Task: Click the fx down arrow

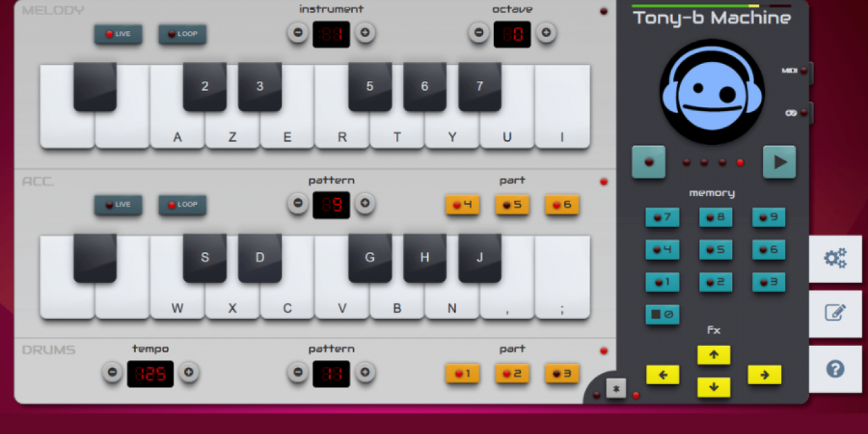Action: 714,387
